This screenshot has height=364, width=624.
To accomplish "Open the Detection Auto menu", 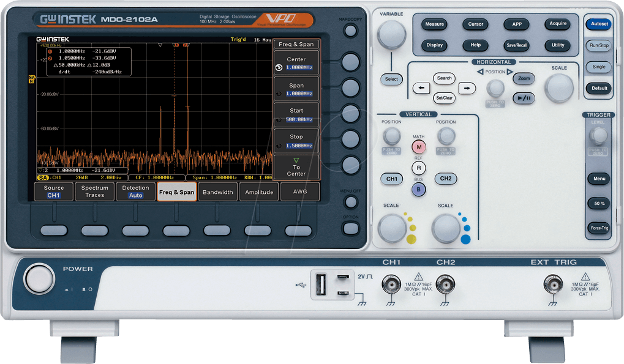I will click(x=136, y=191).
